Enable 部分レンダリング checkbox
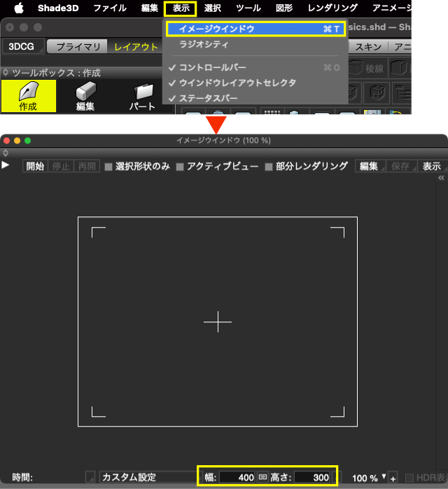448x489 pixels. (x=269, y=167)
